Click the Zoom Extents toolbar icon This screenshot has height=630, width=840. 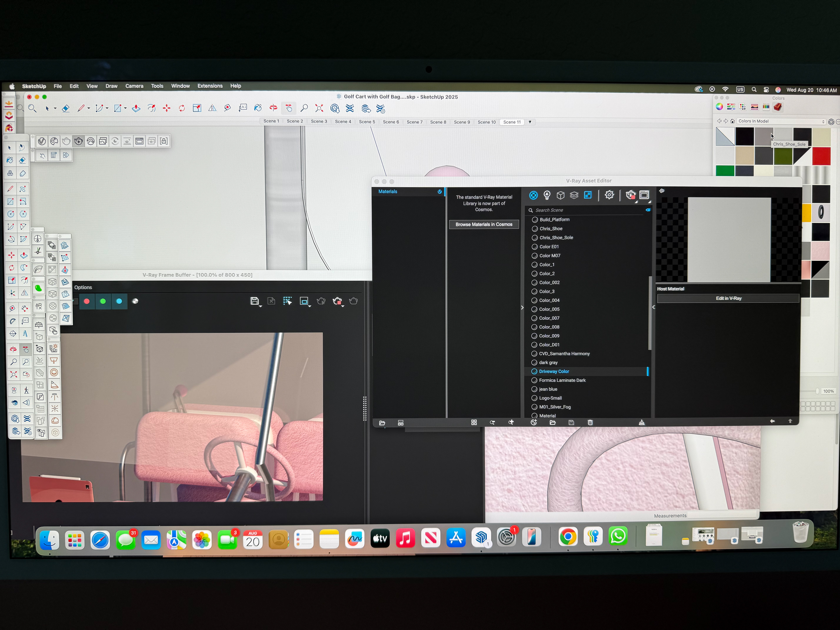click(319, 108)
